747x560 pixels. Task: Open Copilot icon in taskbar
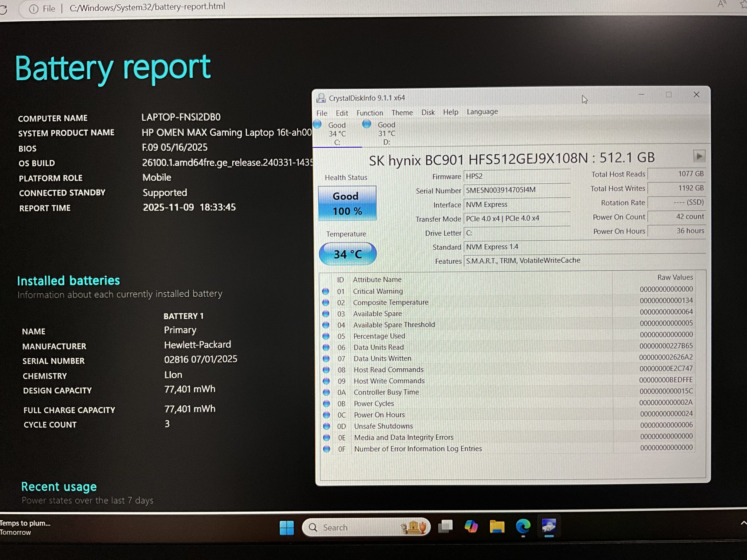tap(471, 526)
